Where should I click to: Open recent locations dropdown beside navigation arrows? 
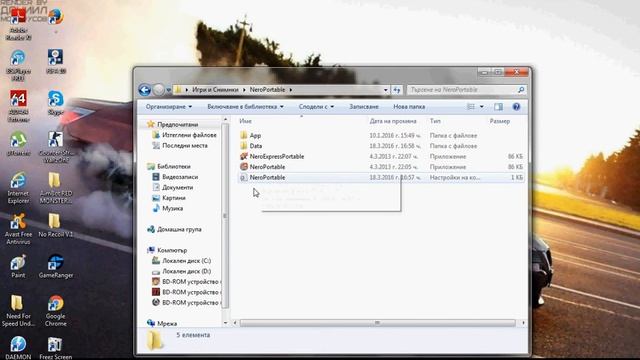point(169,90)
